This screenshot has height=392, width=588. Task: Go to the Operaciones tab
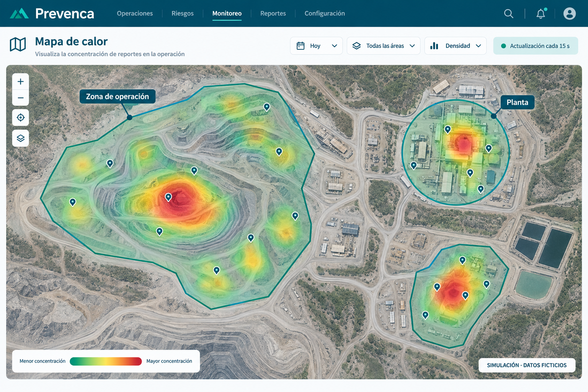pos(135,13)
